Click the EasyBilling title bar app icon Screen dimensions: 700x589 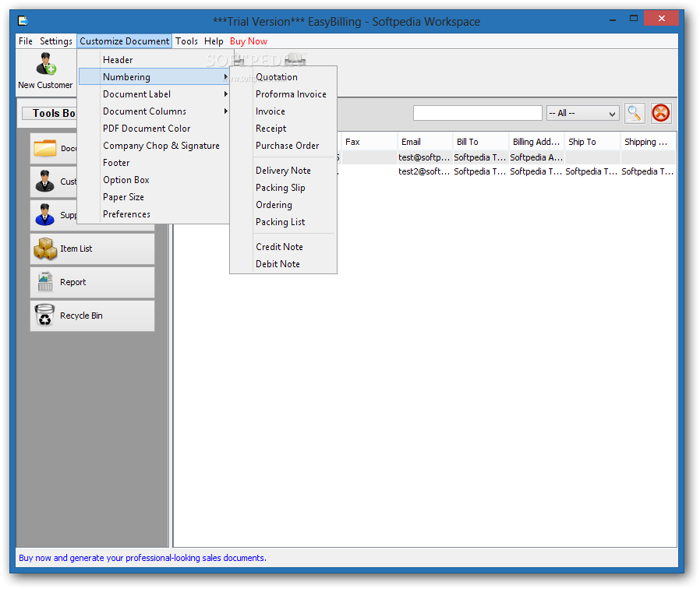(23, 20)
